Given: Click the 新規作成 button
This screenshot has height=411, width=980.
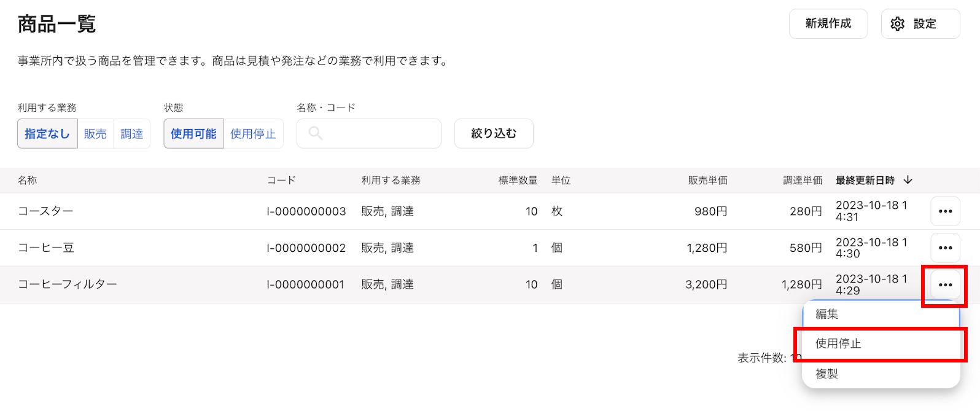Looking at the screenshot, I should (828, 24).
